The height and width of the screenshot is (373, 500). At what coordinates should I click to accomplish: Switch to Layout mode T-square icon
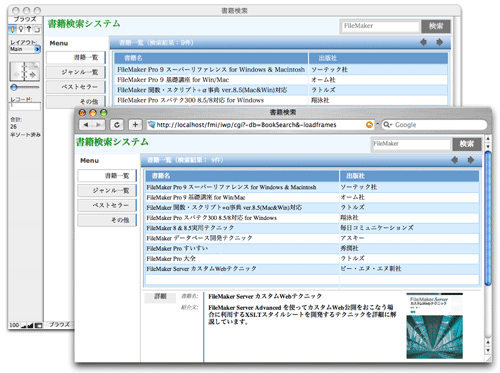click(x=29, y=30)
